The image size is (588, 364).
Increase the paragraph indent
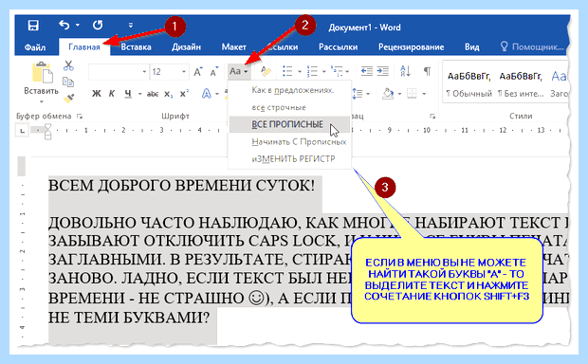(x=382, y=71)
